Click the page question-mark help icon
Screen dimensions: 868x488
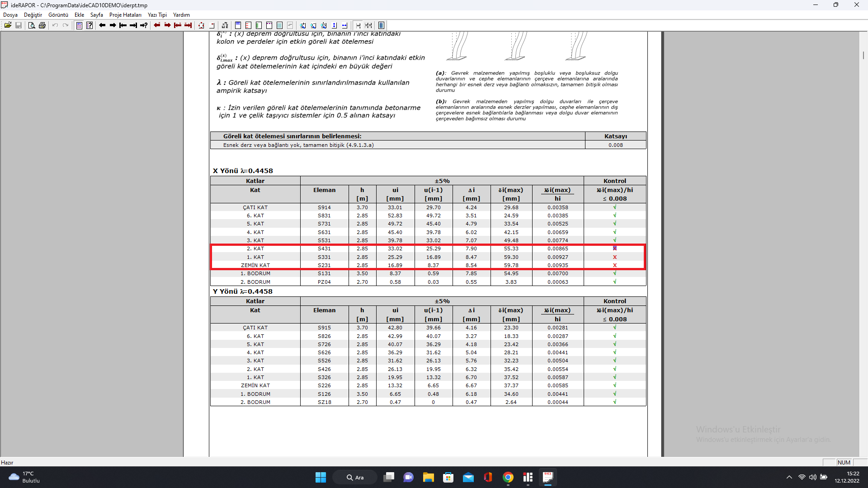[x=90, y=25]
